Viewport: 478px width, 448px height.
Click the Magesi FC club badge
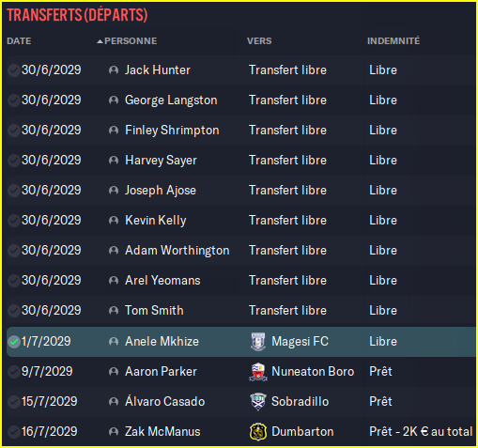258,342
